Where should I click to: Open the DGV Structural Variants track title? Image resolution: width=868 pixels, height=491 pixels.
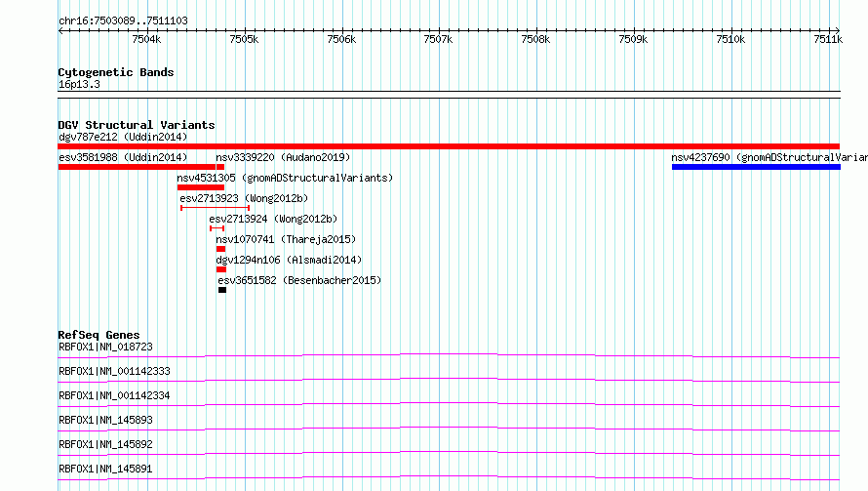pos(137,125)
